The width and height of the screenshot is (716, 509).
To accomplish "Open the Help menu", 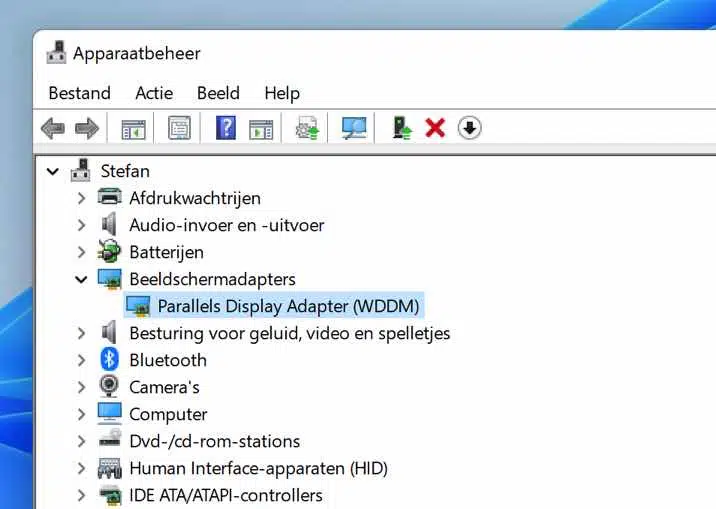I will click(282, 94).
